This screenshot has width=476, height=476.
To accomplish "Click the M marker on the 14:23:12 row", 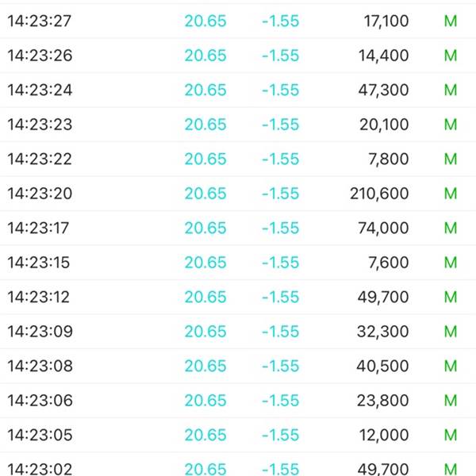I will pyautogui.click(x=451, y=297).
